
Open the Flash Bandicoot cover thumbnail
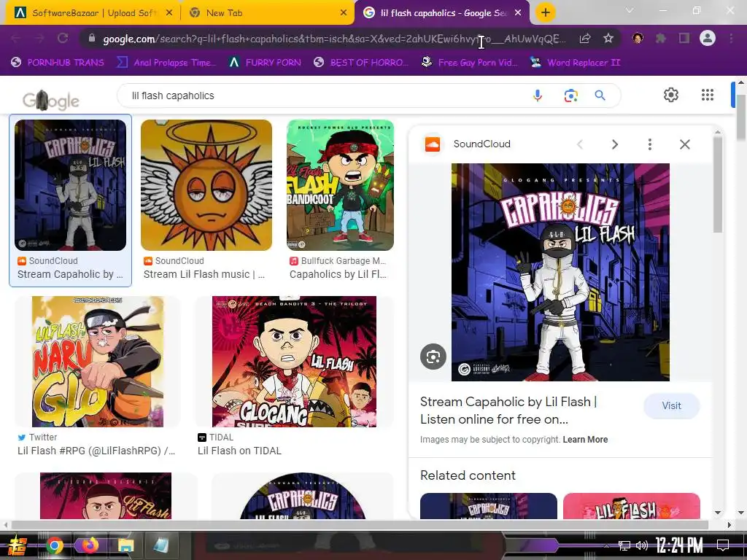[340, 185]
